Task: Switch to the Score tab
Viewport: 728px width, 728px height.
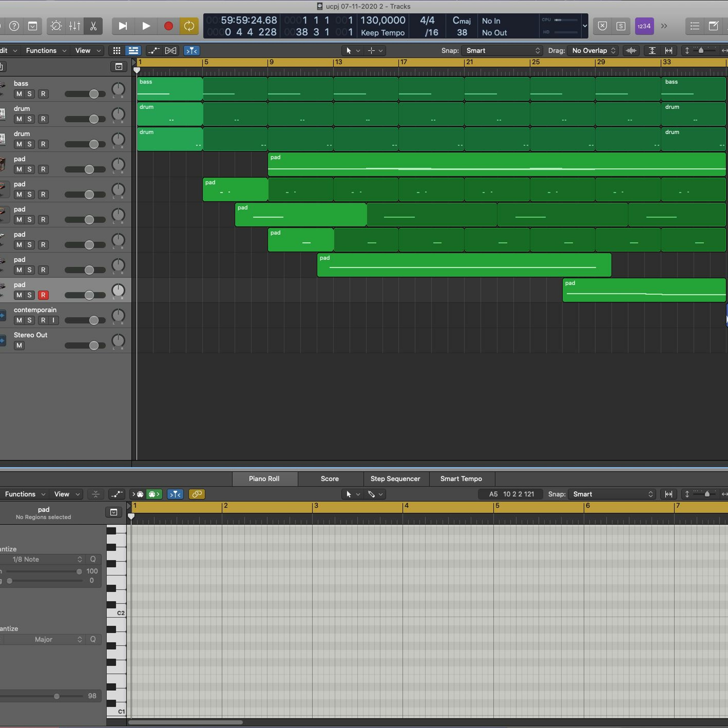Action: (330, 479)
